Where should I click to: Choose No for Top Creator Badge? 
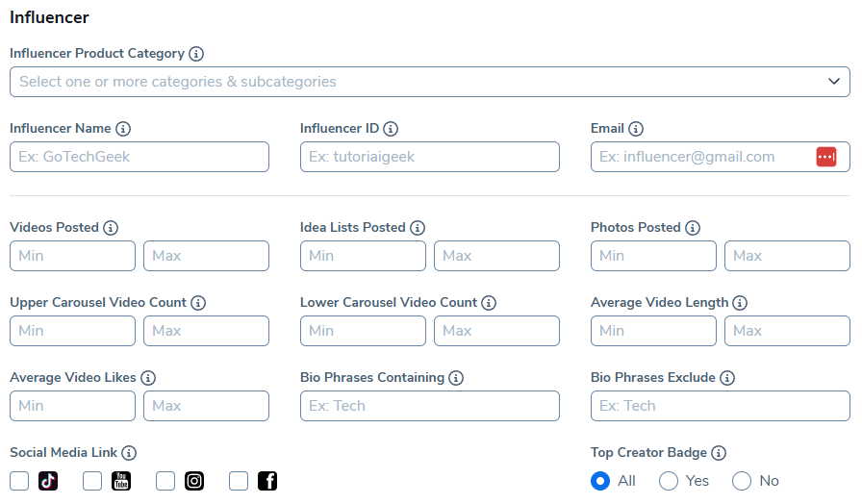[x=742, y=481]
